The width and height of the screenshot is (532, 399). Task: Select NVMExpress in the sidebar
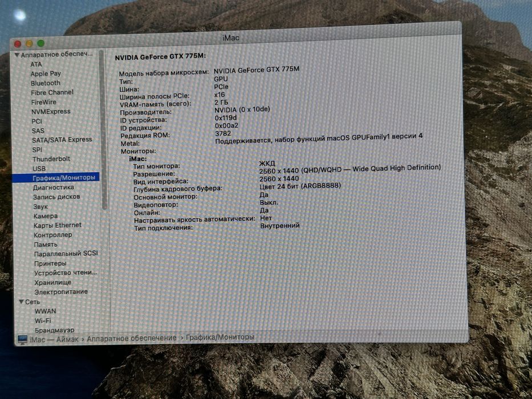coord(51,112)
